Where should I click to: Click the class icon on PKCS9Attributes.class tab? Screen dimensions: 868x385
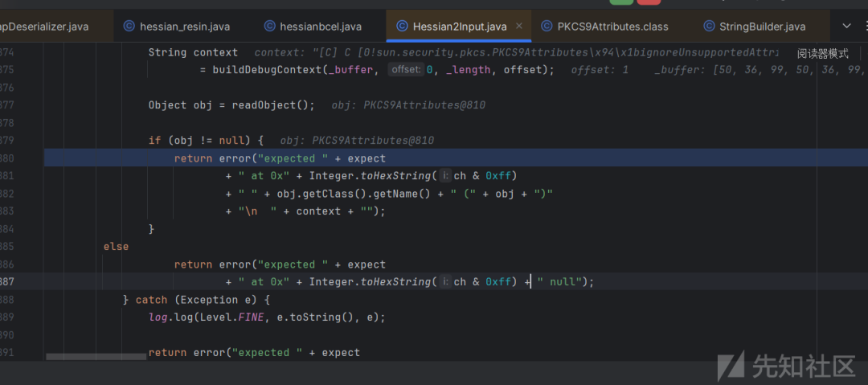tap(547, 27)
